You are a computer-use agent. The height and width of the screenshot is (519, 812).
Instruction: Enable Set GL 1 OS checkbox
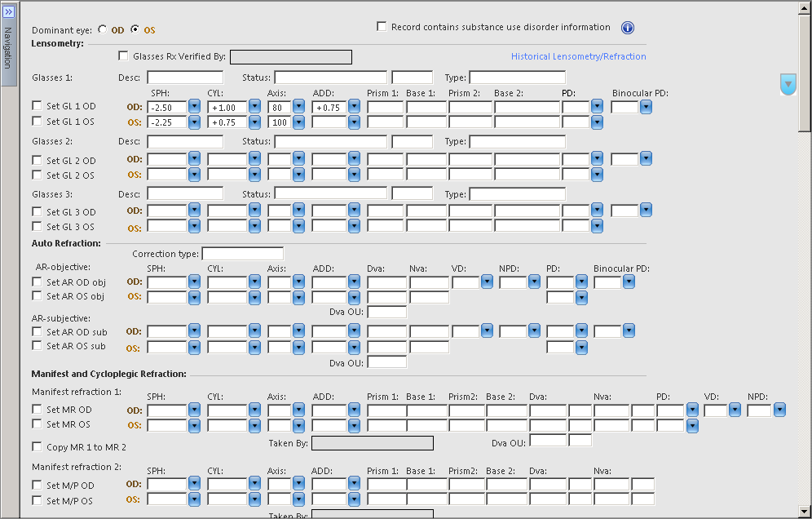37,121
